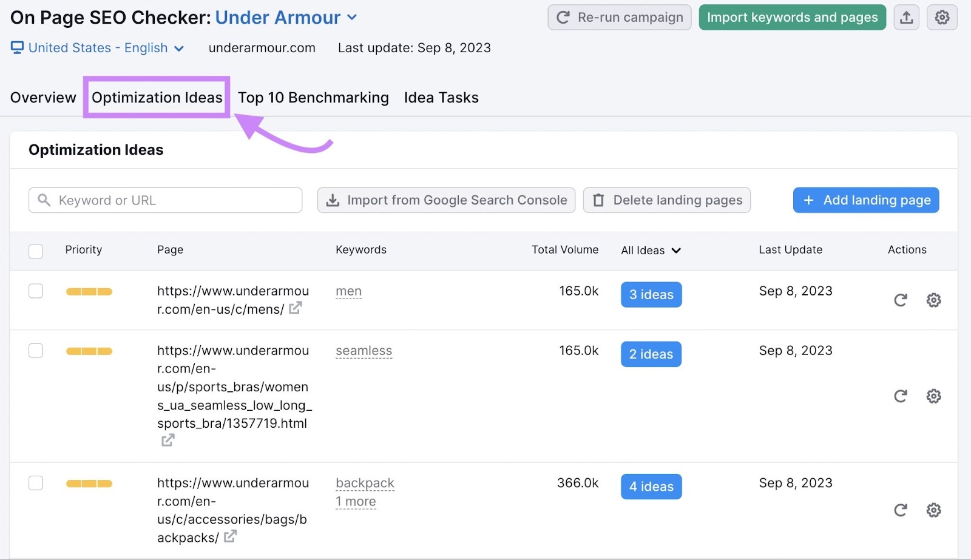The height and width of the screenshot is (560, 971).
Task: Click the Add landing page button
Action: 866,200
